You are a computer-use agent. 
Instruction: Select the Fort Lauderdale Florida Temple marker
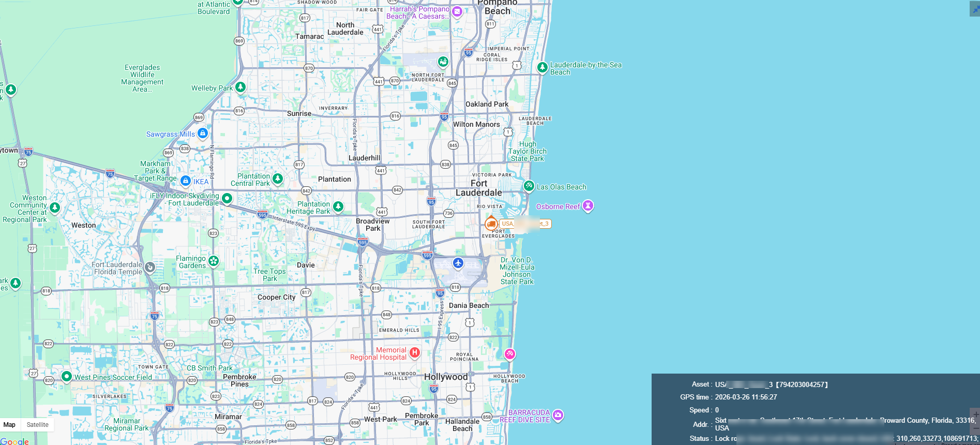[x=150, y=267]
